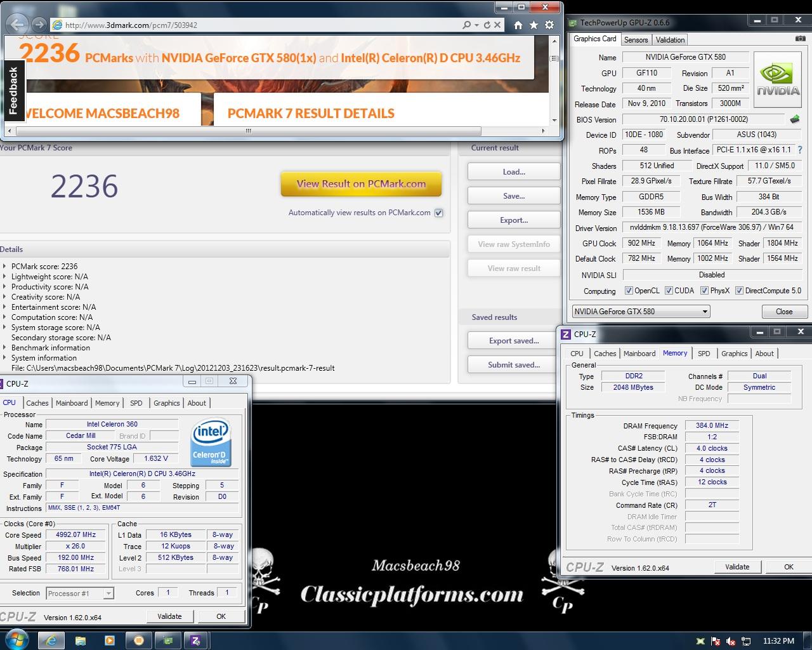Expand the PCMark score: 2236 detail
Screen dimensions: 812x650
click(5, 267)
